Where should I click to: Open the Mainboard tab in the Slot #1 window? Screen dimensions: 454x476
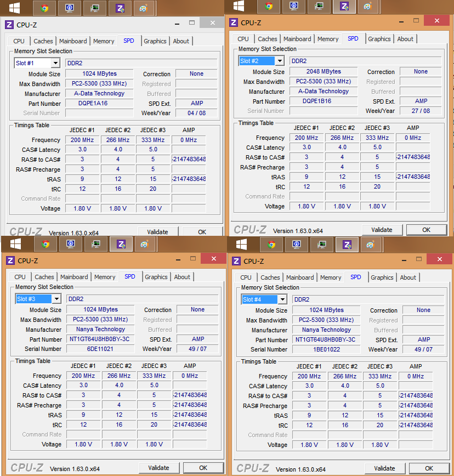[x=73, y=41]
